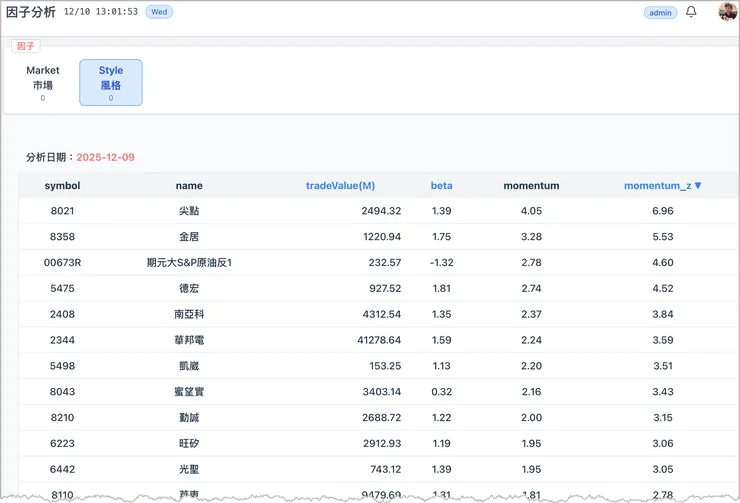Click trade value 232.57
Screen dimensions: 740x503
point(385,262)
